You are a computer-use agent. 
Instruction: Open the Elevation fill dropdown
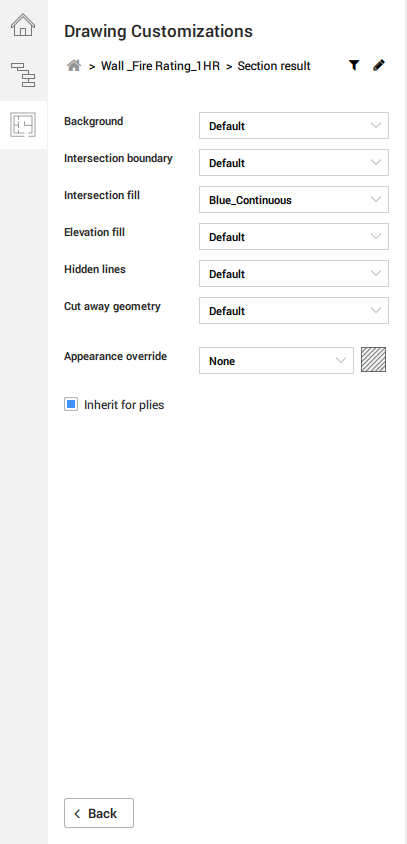coord(294,237)
